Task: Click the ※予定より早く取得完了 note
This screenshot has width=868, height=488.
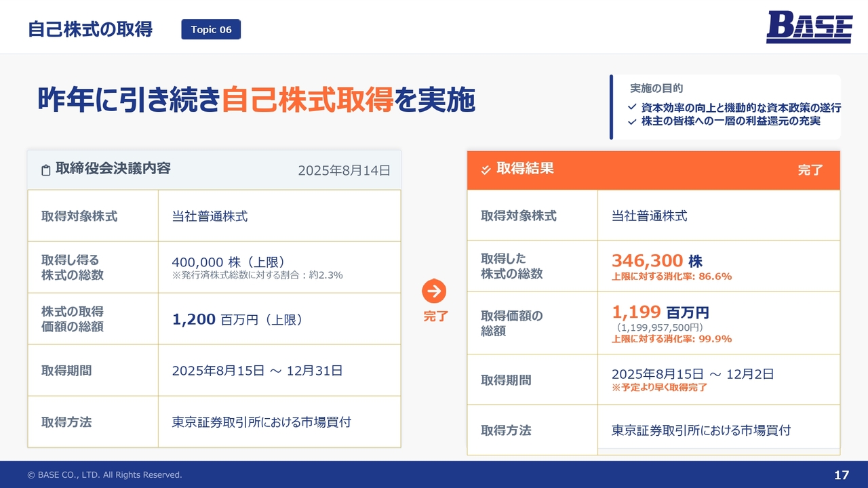Action: 659,388
